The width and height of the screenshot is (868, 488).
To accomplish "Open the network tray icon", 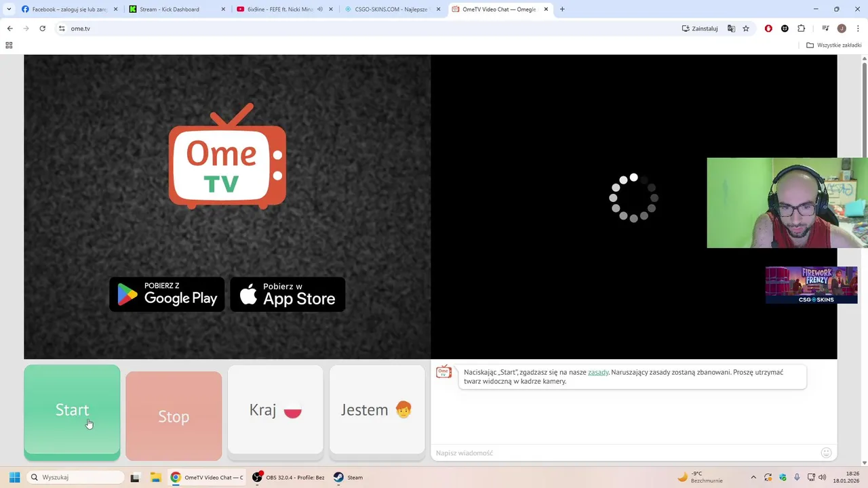I will pyautogui.click(x=811, y=477).
